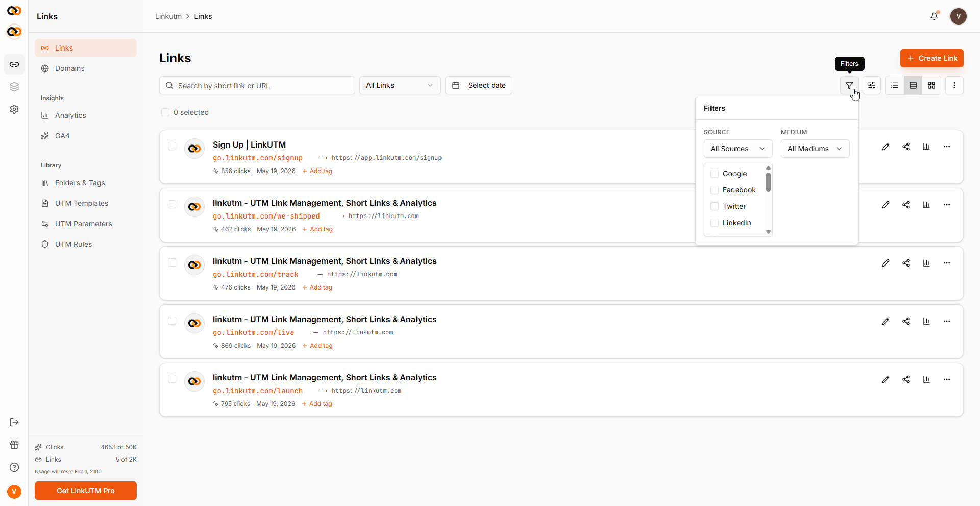Open the go.linkutm.com/track short link
This screenshot has height=506, width=980.
(256, 274)
